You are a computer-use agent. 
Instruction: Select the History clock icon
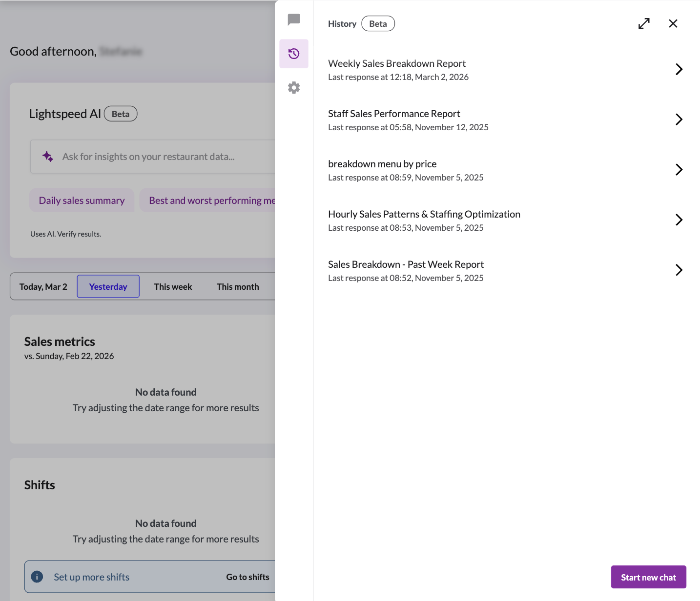tap(293, 54)
